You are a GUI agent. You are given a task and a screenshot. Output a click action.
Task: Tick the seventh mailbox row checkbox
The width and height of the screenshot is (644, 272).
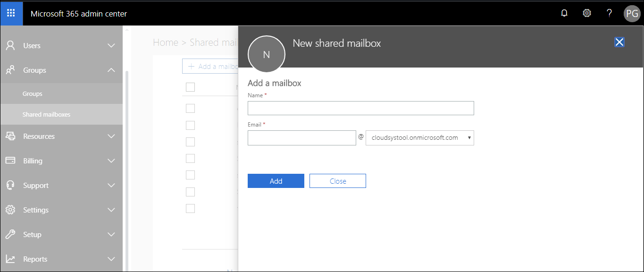tap(190, 208)
